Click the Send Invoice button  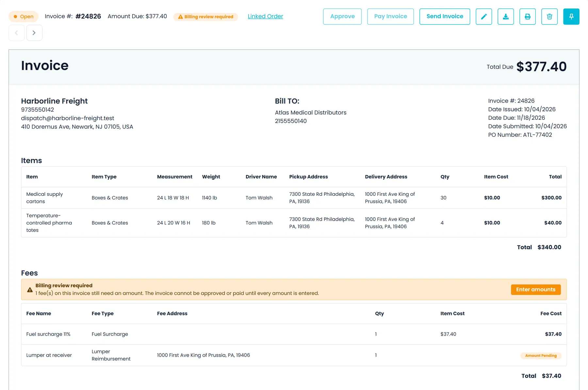445,17
